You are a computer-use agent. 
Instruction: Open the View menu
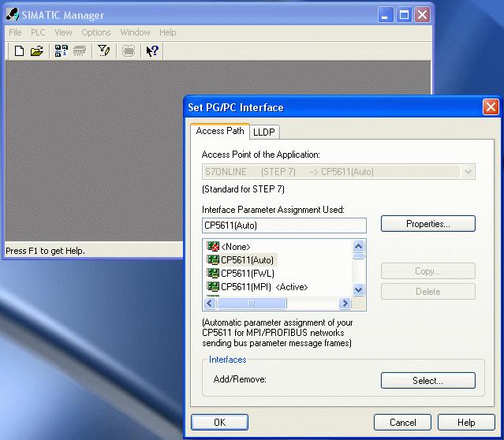[63, 32]
